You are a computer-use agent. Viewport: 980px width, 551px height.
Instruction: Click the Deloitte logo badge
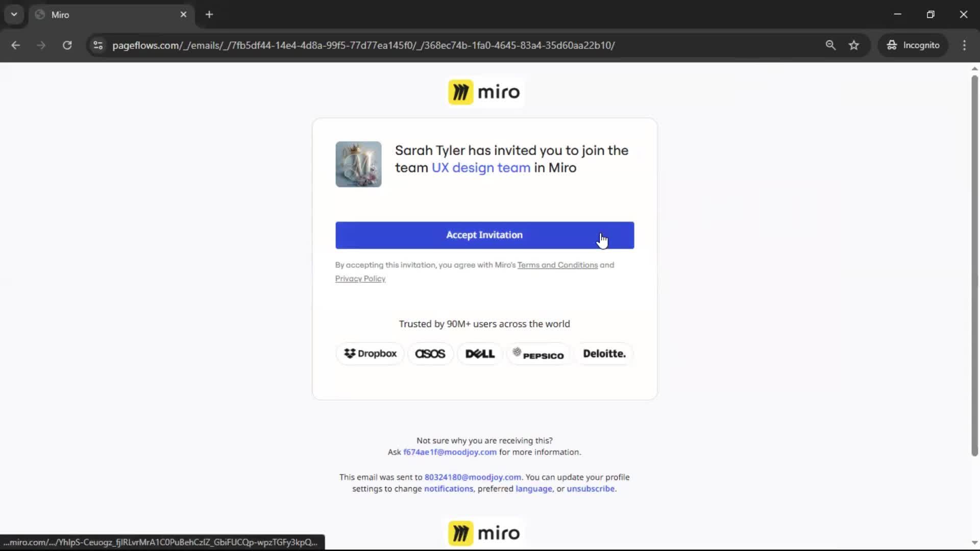point(604,354)
